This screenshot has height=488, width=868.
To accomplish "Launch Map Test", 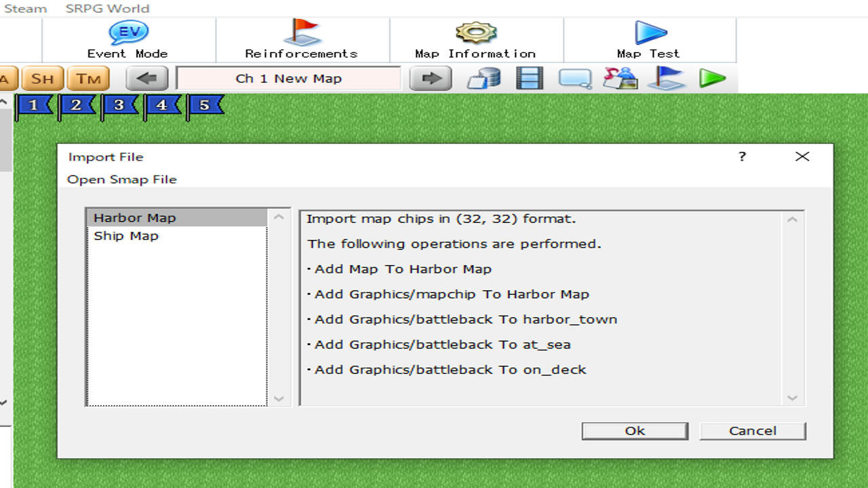I will 647,37.
